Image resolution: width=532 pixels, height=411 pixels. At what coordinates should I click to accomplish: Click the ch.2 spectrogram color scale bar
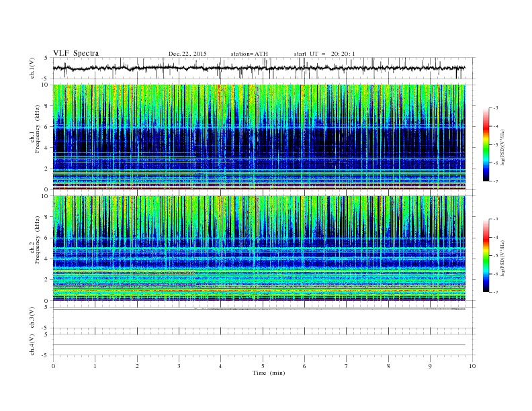click(x=486, y=256)
